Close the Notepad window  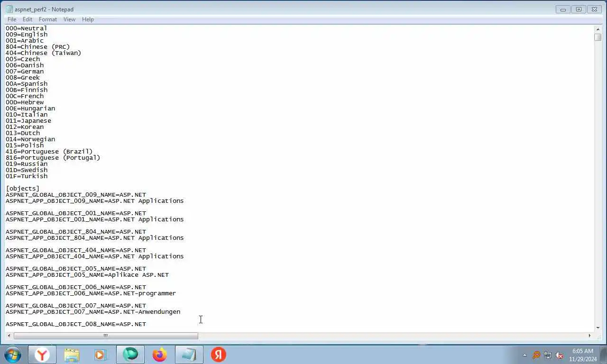594,9
